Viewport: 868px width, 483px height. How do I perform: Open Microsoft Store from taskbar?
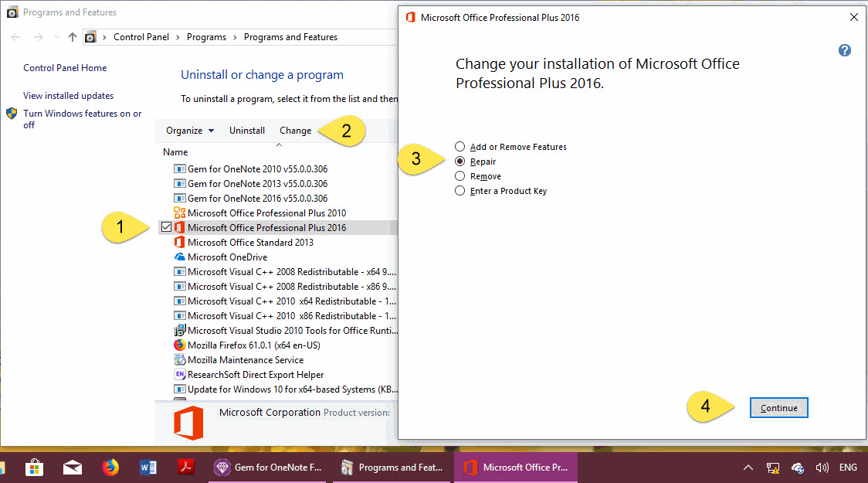click(34, 468)
